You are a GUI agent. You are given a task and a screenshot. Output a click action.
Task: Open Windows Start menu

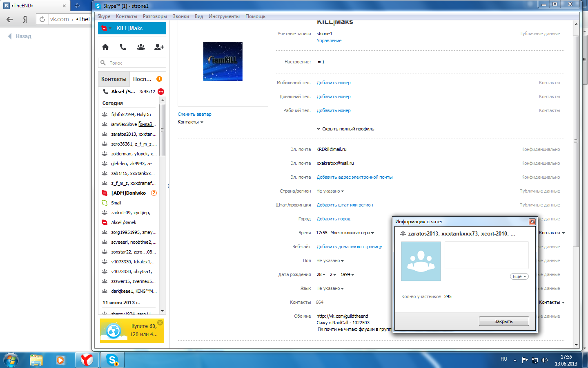coord(11,360)
